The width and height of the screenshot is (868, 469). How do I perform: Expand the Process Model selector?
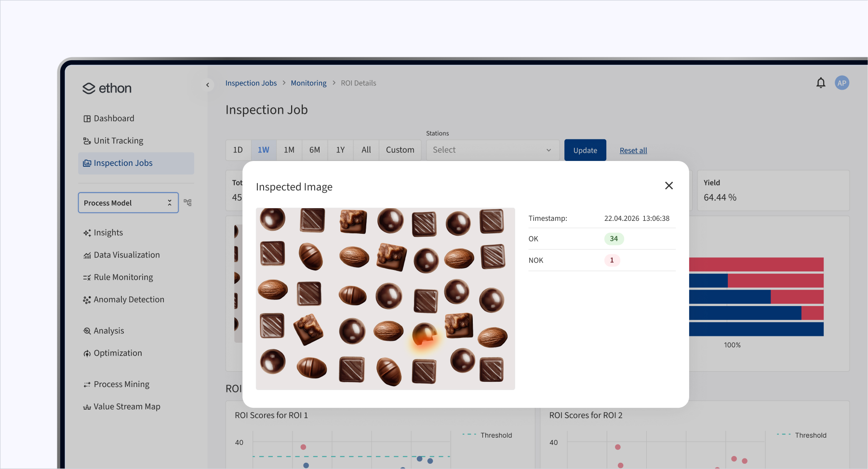pos(169,202)
